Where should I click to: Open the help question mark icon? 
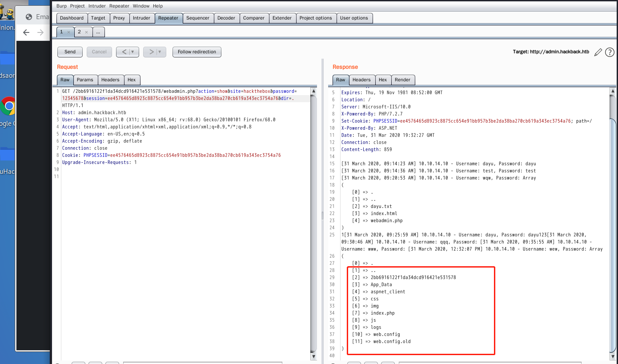point(610,52)
